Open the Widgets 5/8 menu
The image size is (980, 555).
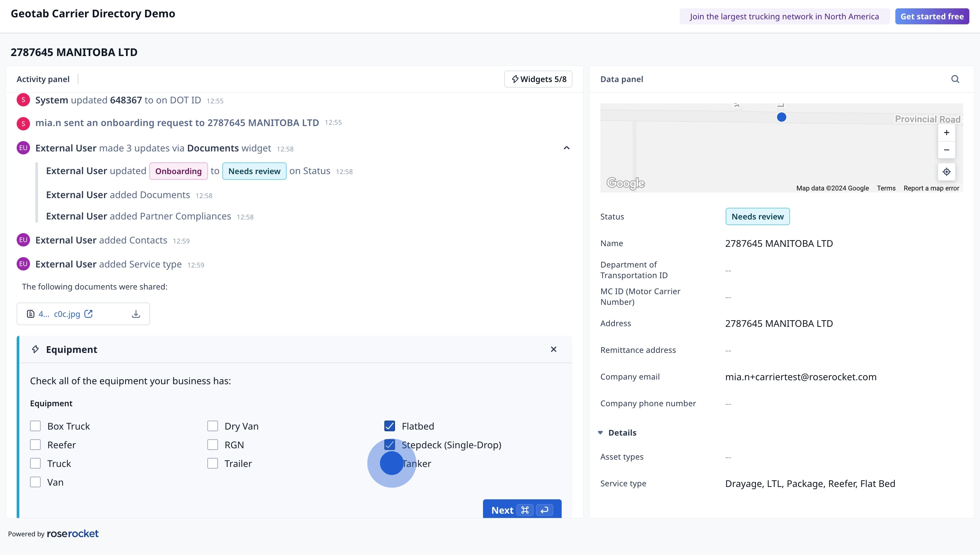coord(538,79)
